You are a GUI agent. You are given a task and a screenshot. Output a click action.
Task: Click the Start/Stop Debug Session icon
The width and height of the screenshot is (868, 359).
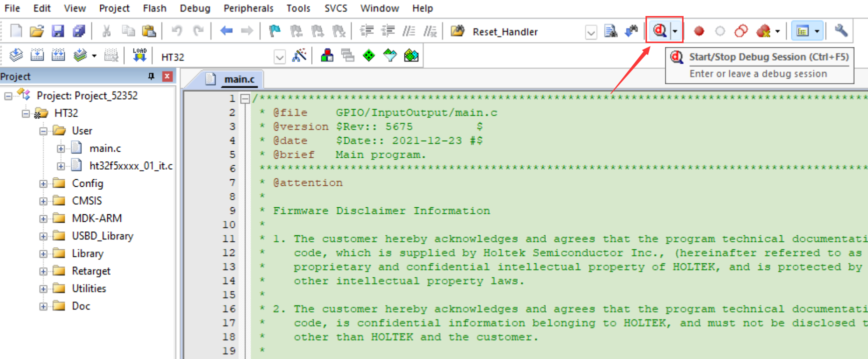(x=660, y=31)
